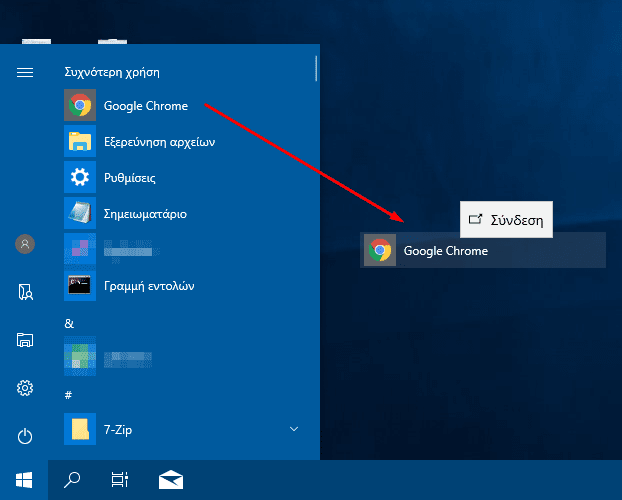Open Task View on the taskbar
This screenshot has width=622, height=500.
[119, 480]
